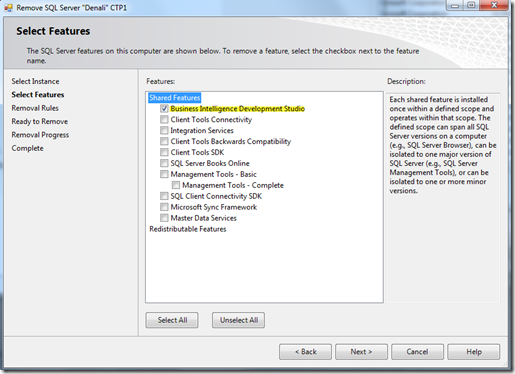This screenshot has width=515, height=374.
Task: Open Help for this wizard
Action: (x=474, y=352)
